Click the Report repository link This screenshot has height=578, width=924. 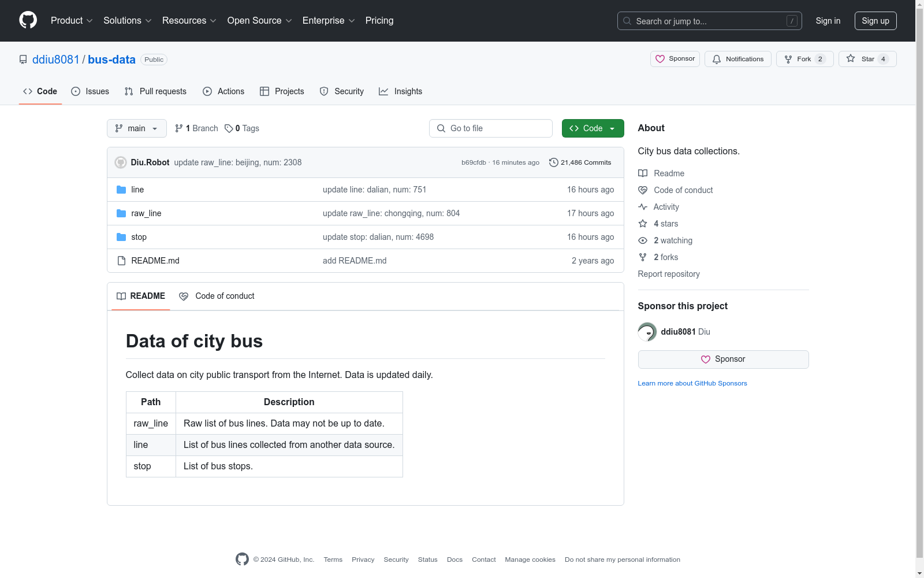[x=669, y=274]
